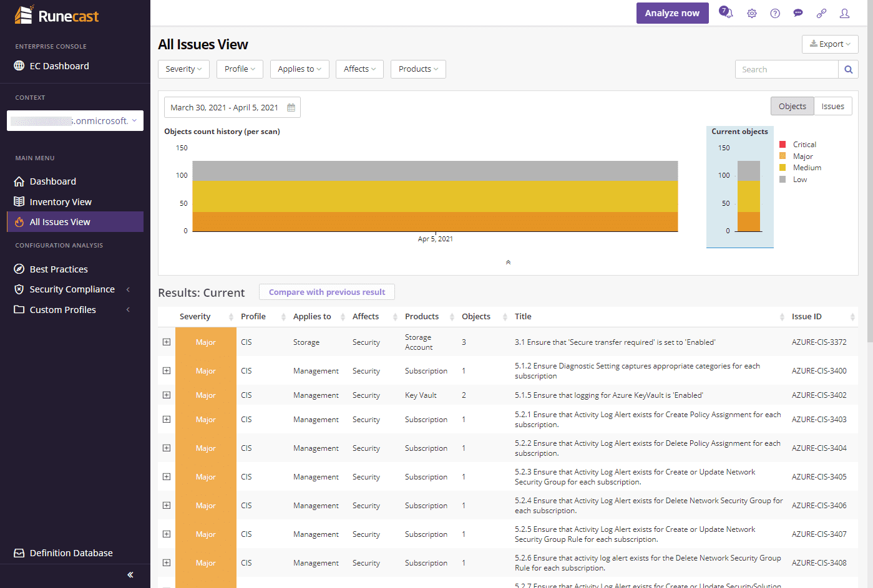Switch the chart to Issues view
The width and height of the screenshot is (873, 588).
832,107
